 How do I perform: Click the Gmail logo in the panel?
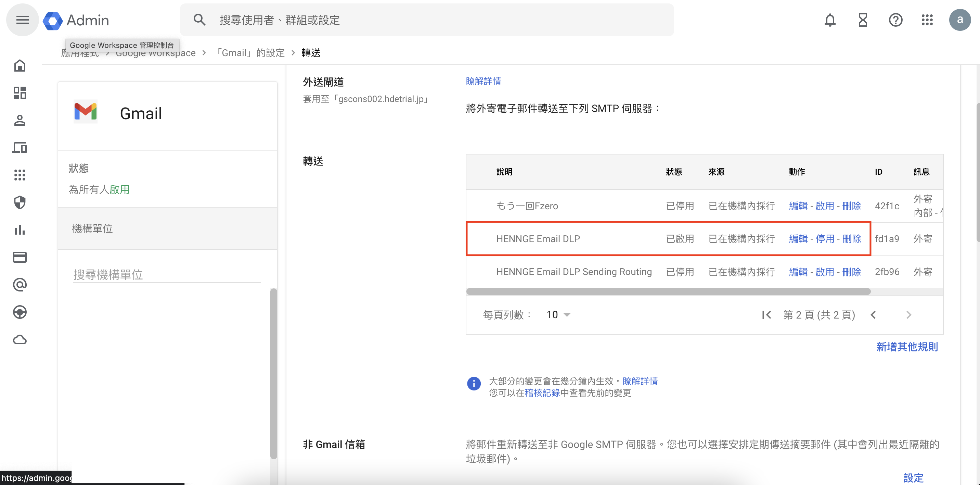85,112
